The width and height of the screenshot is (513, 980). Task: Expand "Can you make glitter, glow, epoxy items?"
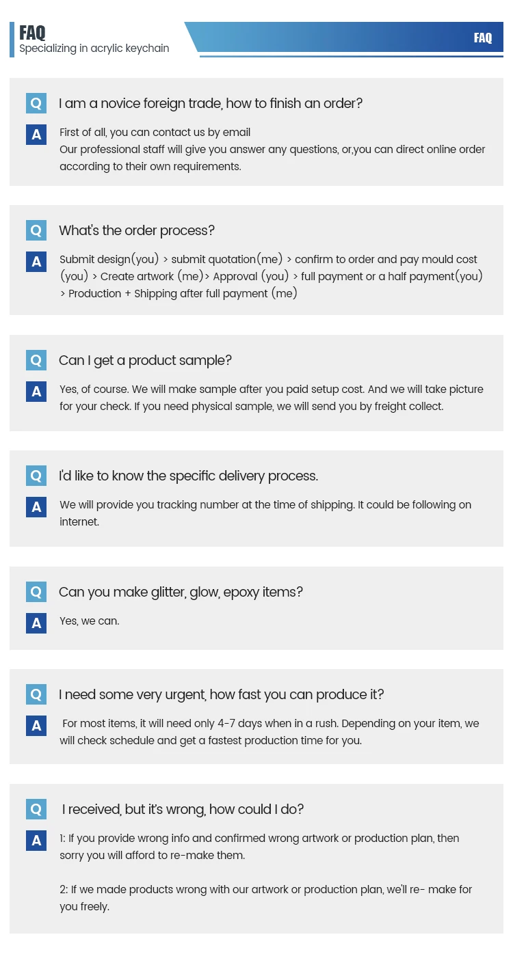tap(181, 592)
